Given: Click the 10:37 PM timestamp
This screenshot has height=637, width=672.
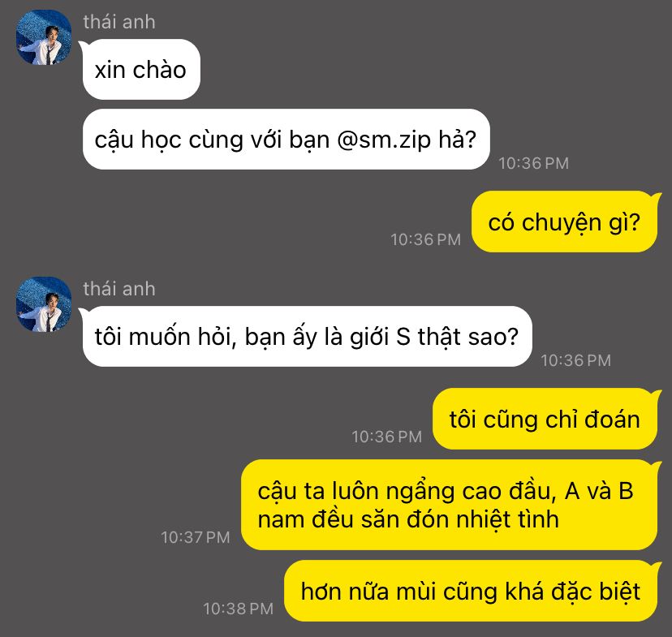Looking at the screenshot, I should 196,537.
